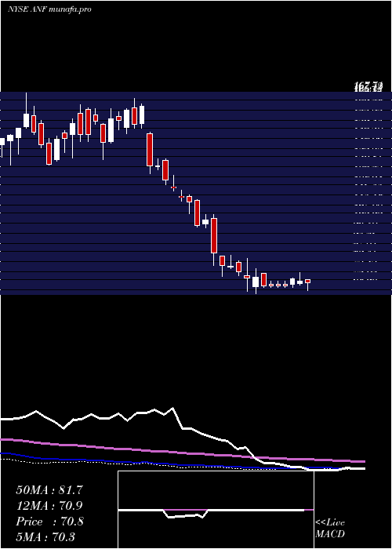The height and width of the screenshot is (549, 392).
Task: Click the 12MA : 70.9 value
Action: coord(49,506)
